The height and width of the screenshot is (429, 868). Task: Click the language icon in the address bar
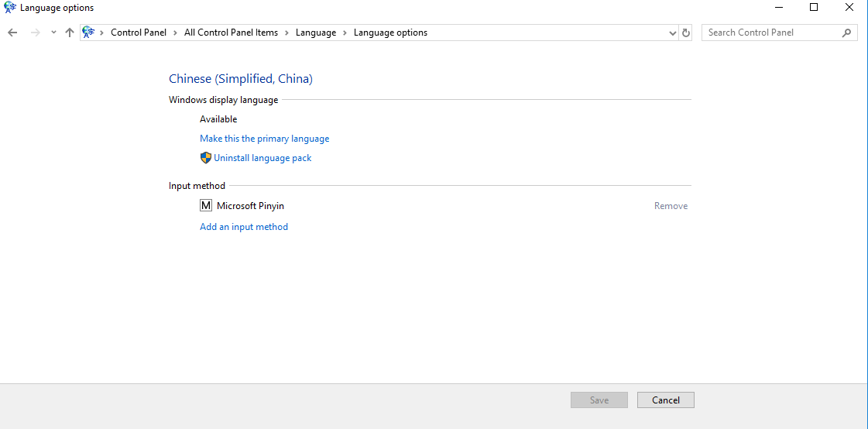pos(88,33)
